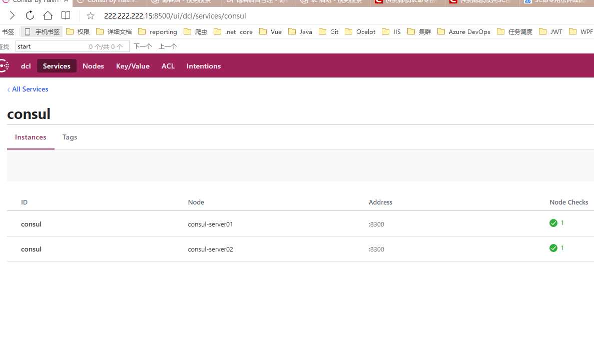This screenshot has height=364, width=594.
Task: Open the 爬虫 bookmark folder
Action: click(196, 32)
